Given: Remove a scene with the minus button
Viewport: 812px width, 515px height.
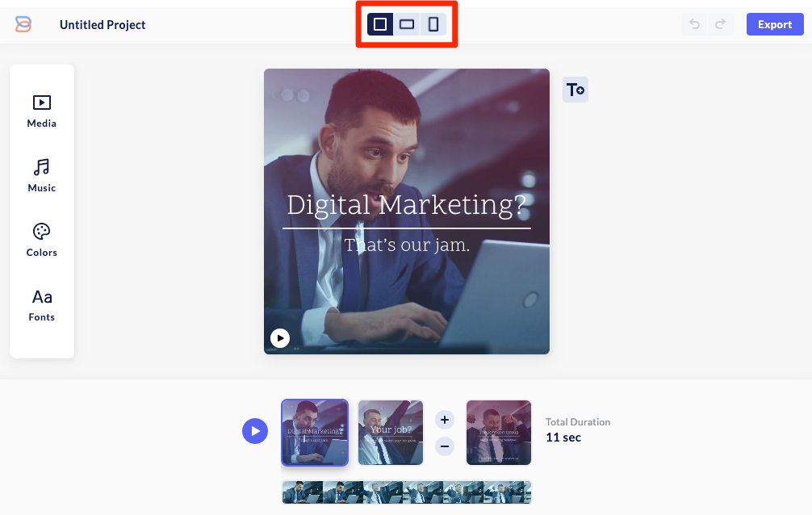Looking at the screenshot, I should tap(445, 446).
